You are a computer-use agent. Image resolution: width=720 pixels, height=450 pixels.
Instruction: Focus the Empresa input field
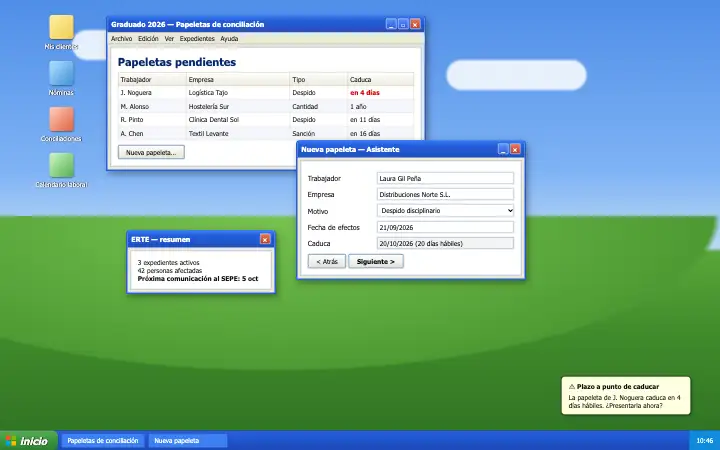445,194
